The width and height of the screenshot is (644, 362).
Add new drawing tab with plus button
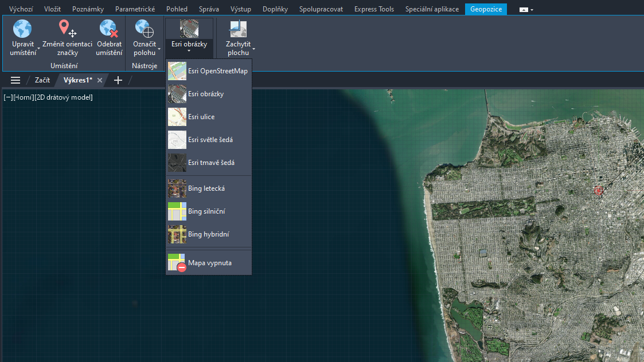[118, 80]
